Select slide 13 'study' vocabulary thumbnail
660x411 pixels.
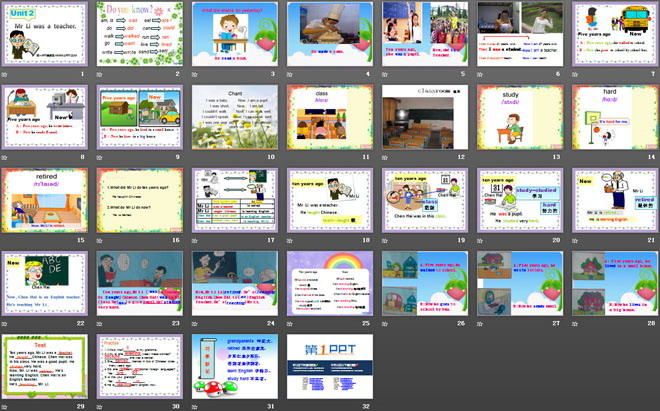click(x=520, y=117)
